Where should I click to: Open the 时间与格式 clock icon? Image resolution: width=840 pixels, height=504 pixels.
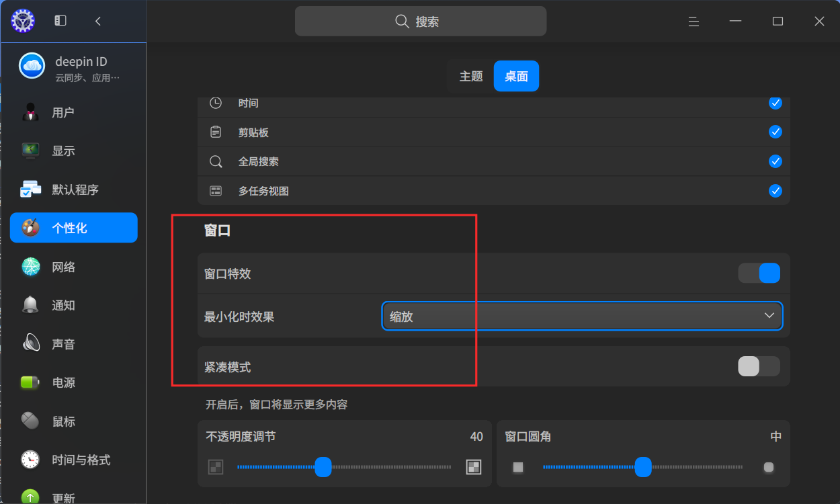(30, 460)
